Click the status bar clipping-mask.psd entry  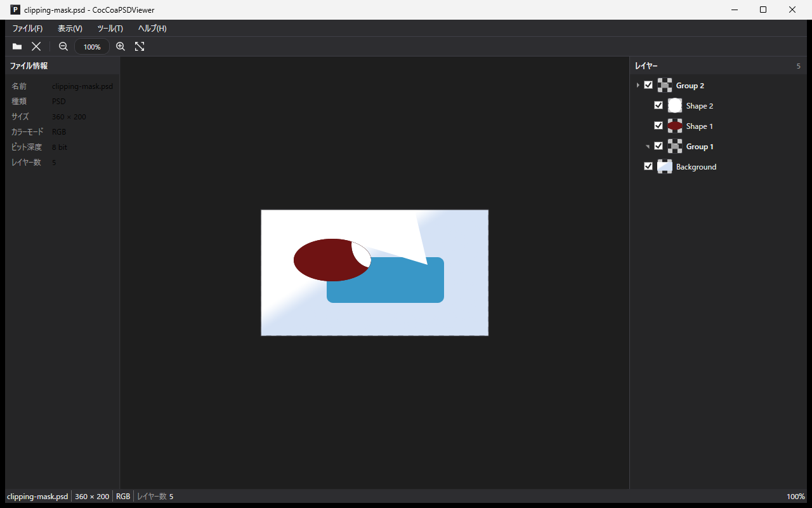point(37,497)
